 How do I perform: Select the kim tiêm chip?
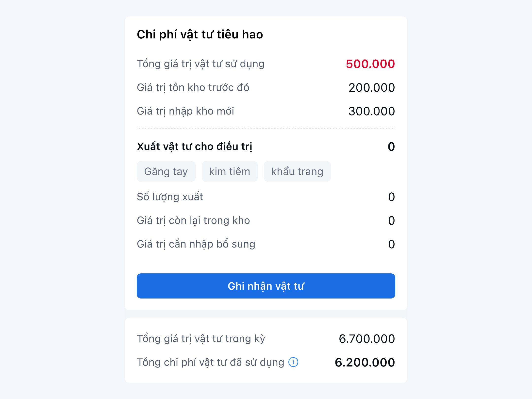point(230,171)
